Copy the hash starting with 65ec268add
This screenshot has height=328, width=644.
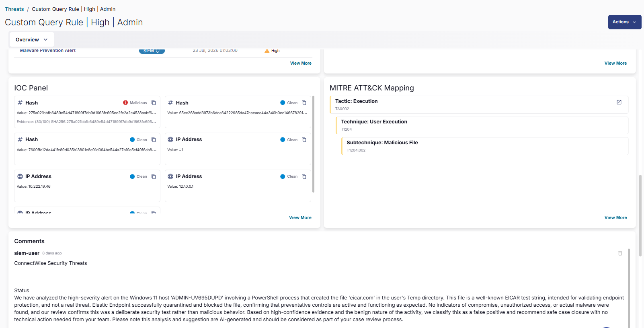click(x=304, y=103)
